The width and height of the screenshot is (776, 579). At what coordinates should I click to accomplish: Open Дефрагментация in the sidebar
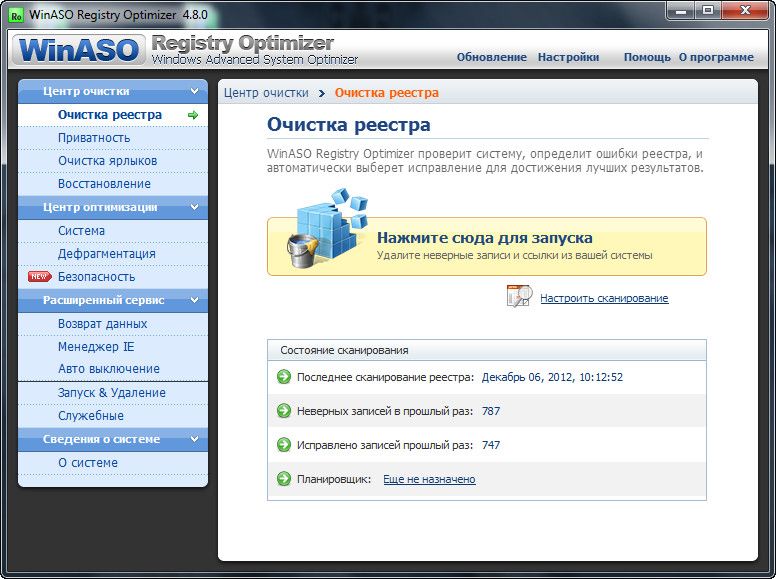click(113, 254)
